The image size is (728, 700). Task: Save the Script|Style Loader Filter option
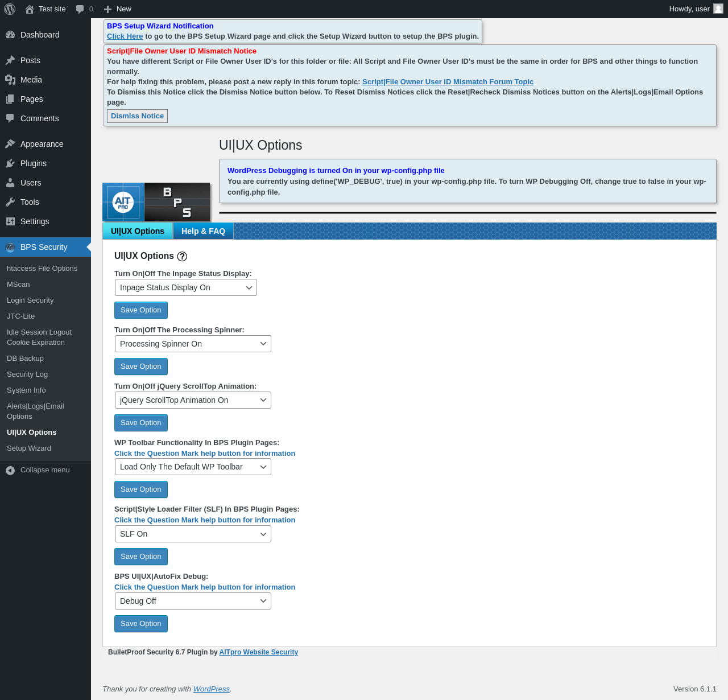(141, 557)
